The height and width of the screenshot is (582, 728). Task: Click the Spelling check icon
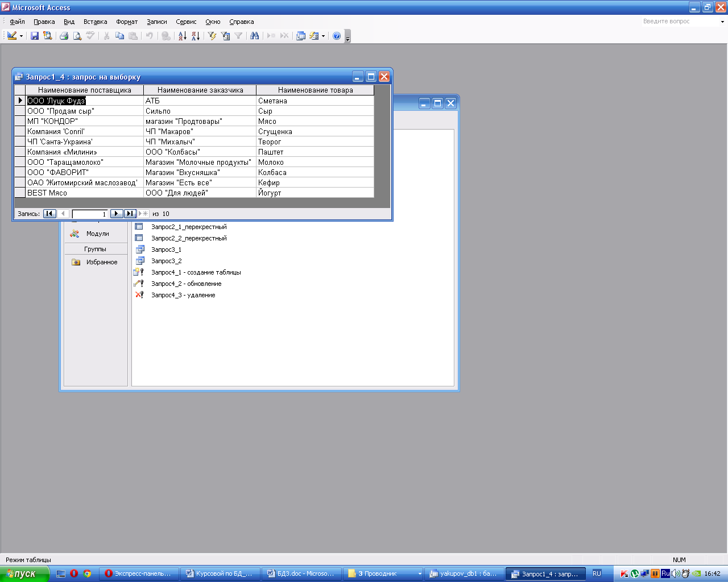coord(90,36)
